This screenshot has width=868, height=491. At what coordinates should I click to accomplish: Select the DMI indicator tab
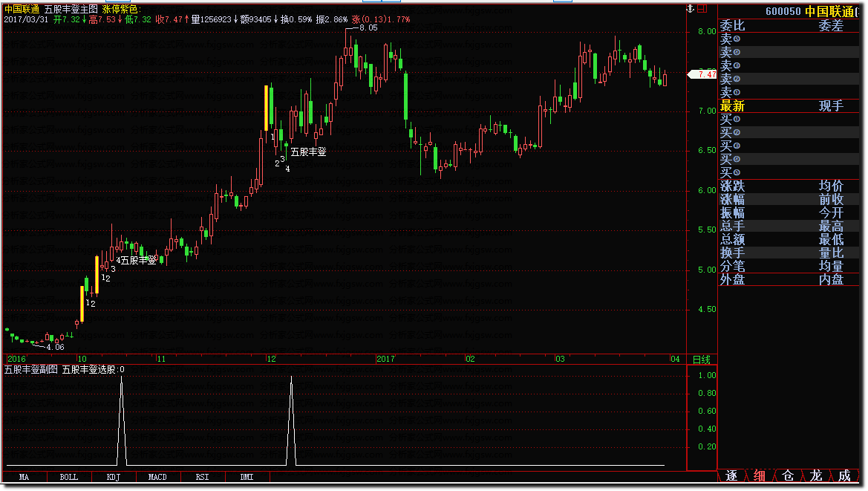click(x=247, y=477)
